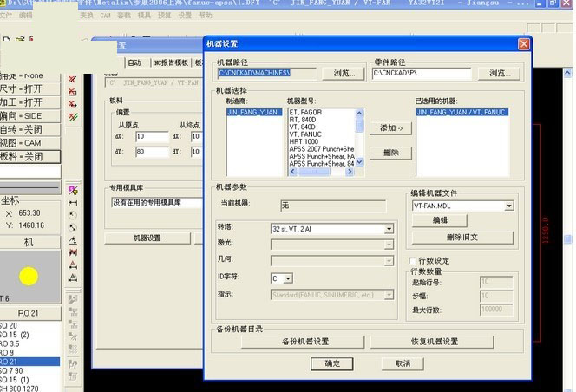Screen dimensions: 576x392
Task: Click the 添加 -> button
Action: [x=391, y=128]
